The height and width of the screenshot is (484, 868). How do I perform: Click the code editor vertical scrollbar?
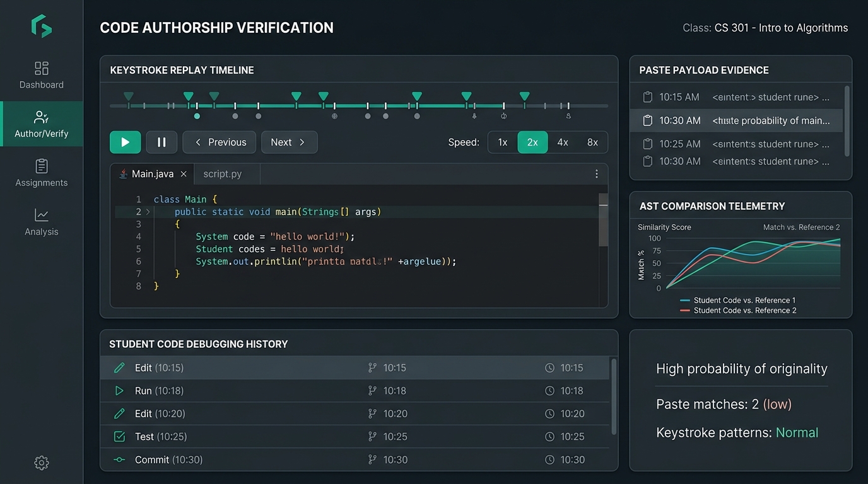point(604,219)
